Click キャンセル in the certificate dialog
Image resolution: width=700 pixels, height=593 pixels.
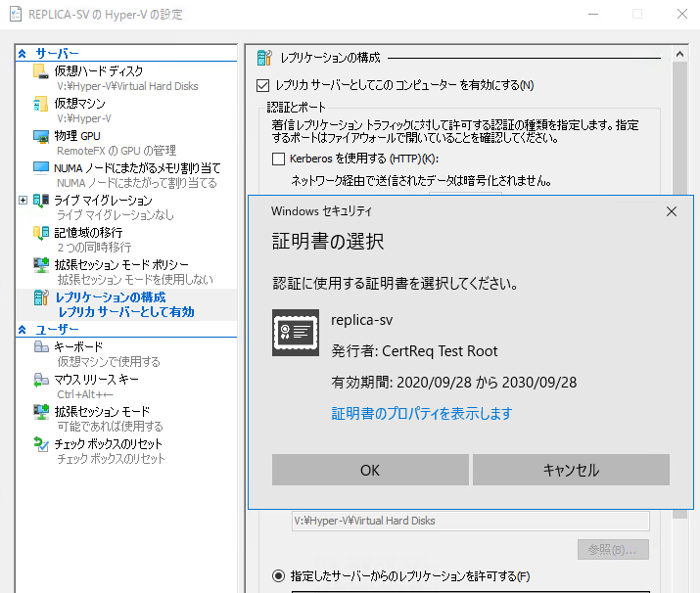571,470
